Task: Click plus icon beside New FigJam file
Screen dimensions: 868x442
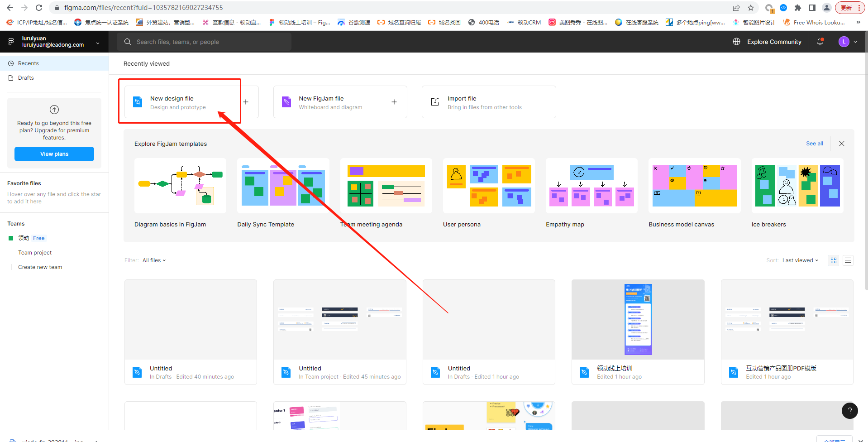Action: pyautogui.click(x=394, y=102)
